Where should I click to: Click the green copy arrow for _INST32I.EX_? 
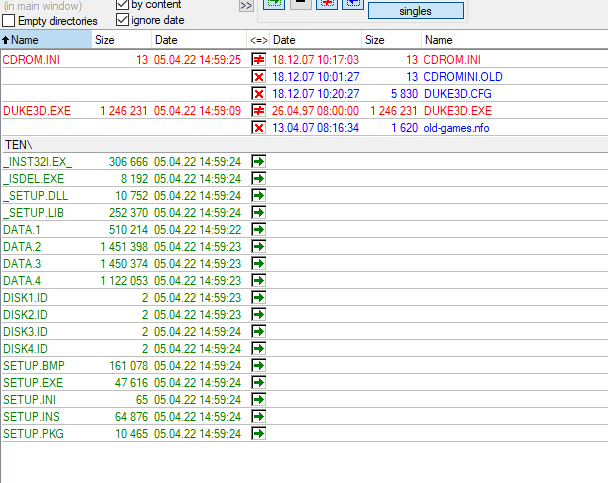[258, 162]
